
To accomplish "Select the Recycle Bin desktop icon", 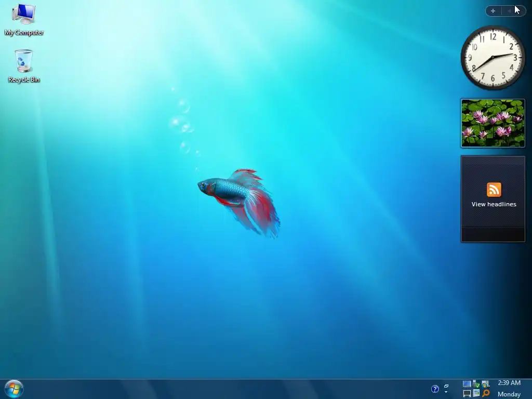I will (24, 66).
